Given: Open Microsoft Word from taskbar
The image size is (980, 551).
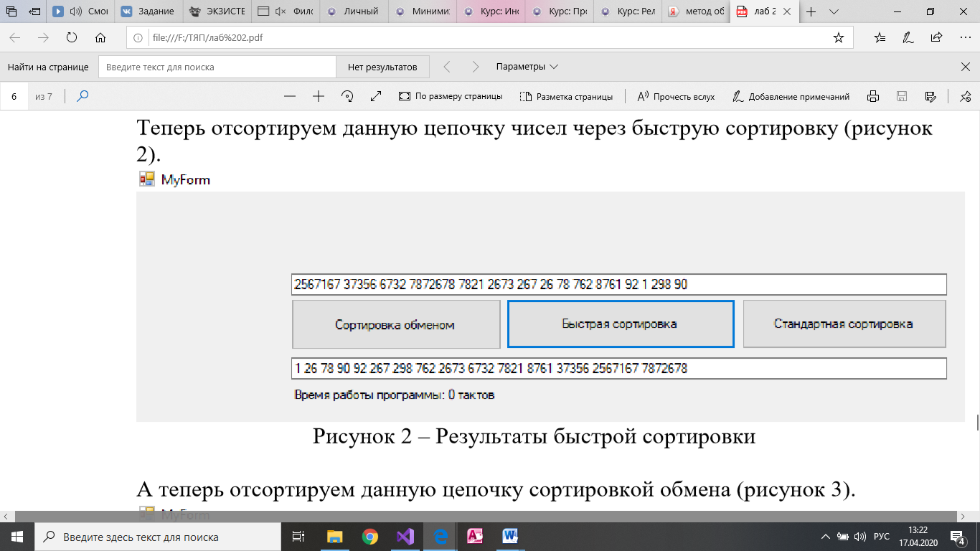Looking at the screenshot, I should pos(511,536).
